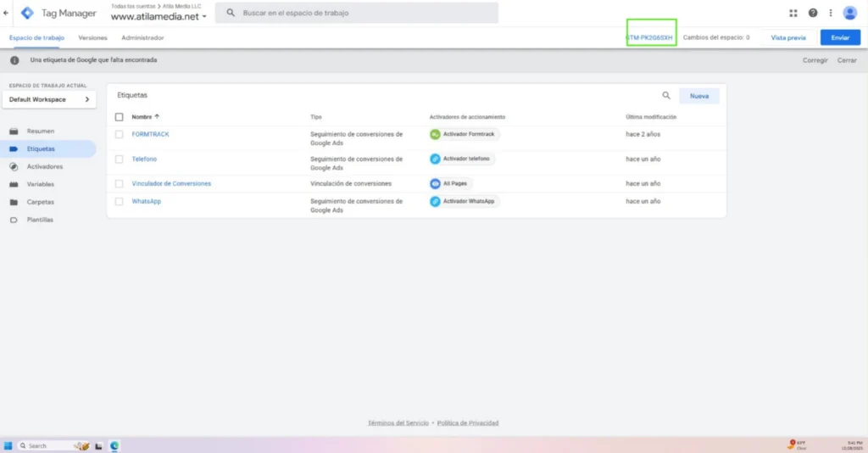Screen dimensions: 868x453
Task: Click the back arrow beside Tag Manager logo
Action: click(6, 13)
